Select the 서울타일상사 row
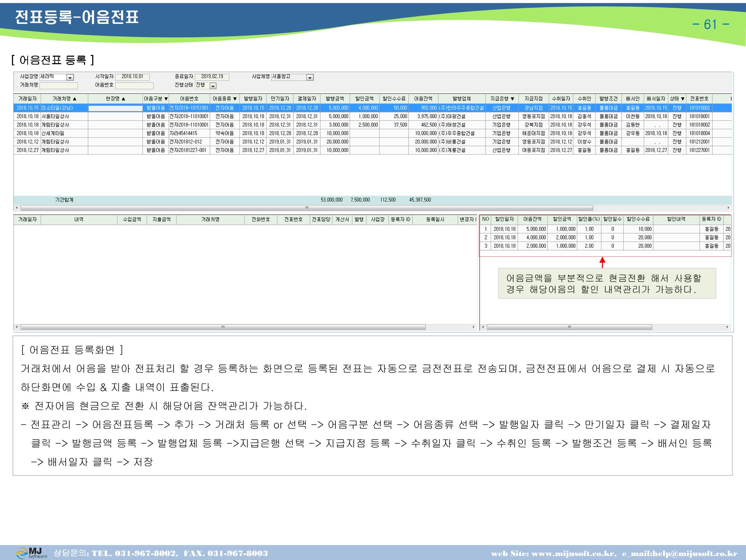Image resolution: width=746 pixels, height=560 pixels. pyautogui.click(x=372, y=116)
